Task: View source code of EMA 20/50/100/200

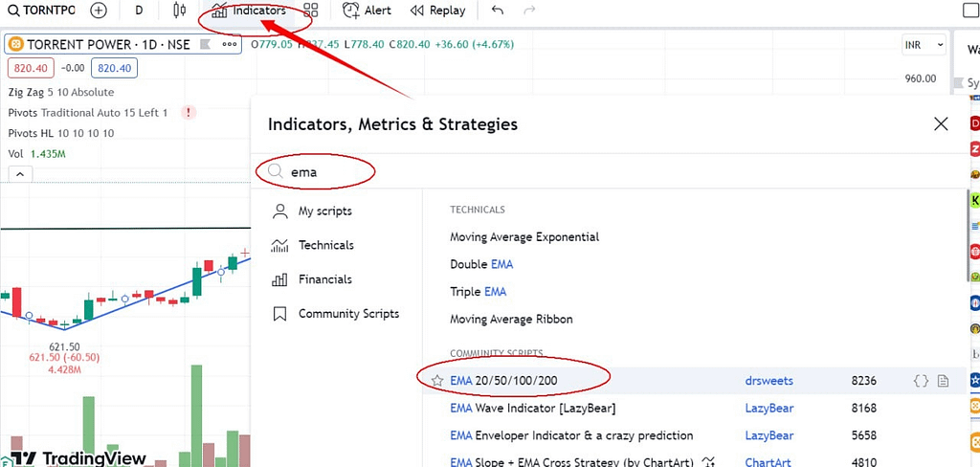Action: click(x=921, y=381)
